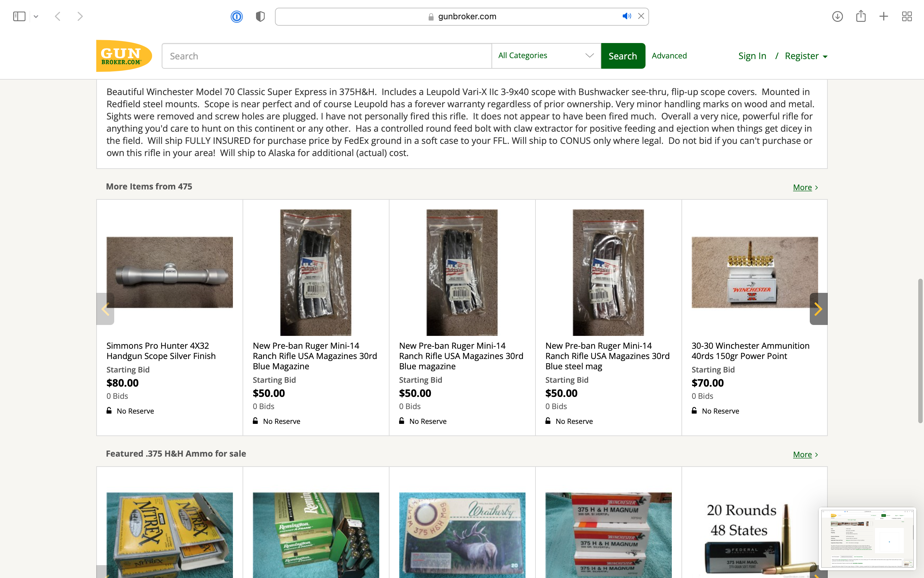
Task: Expand the Register dropdown menu
Action: point(806,56)
